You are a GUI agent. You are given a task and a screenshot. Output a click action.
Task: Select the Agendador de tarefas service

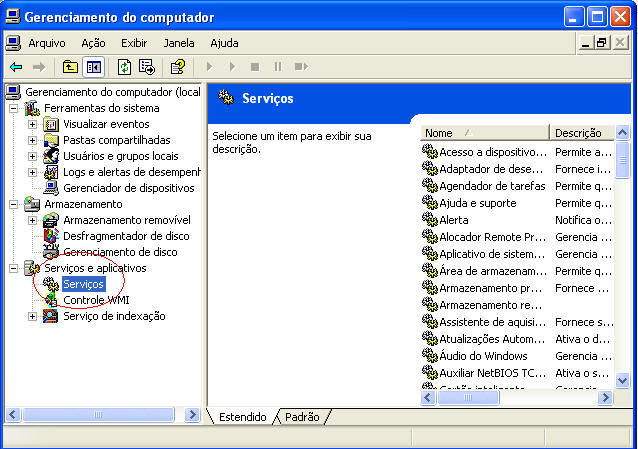tap(492, 186)
